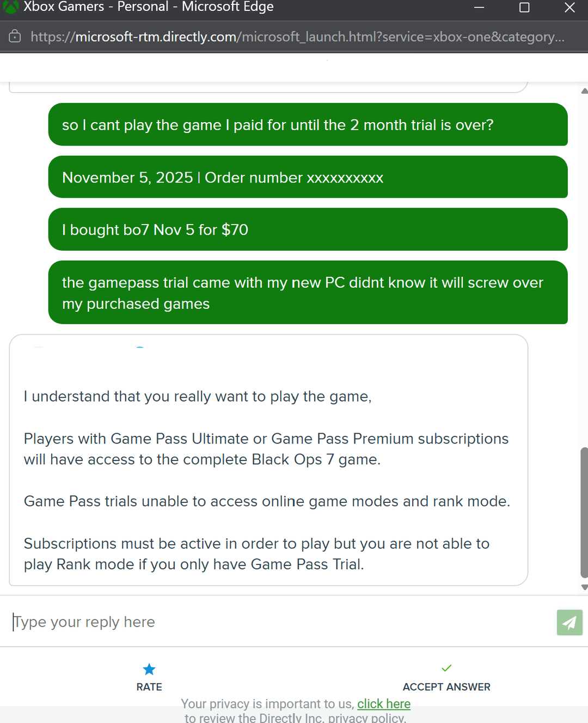The width and height of the screenshot is (588, 723).
Task: Click the chat scrollbar up arrow
Action: 584,91
